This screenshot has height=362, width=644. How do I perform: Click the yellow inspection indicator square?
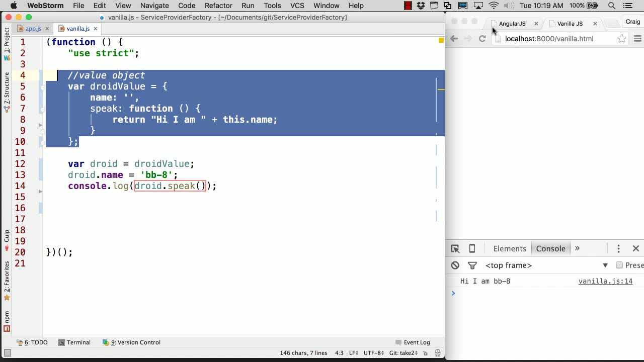tap(441, 40)
